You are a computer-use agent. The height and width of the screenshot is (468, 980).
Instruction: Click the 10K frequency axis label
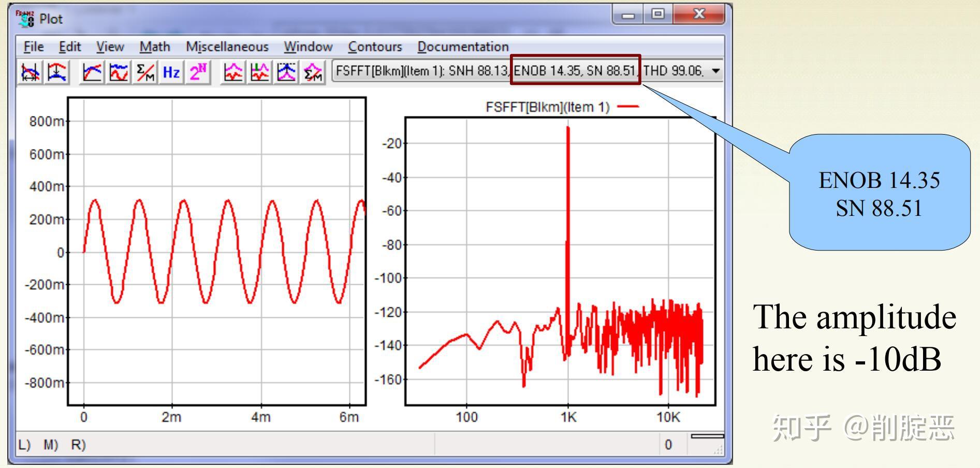click(668, 417)
